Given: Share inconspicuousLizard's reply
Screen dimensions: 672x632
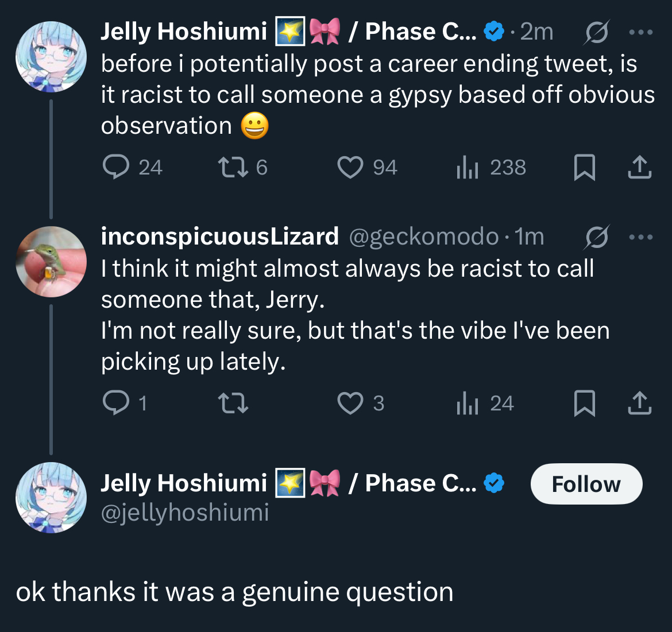Looking at the screenshot, I should tap(639, 404).
